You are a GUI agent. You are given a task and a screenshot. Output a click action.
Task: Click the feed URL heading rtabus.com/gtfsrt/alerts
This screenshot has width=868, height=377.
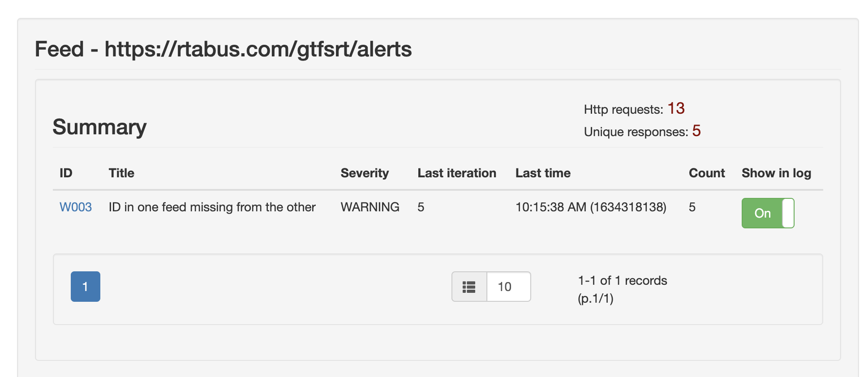(224, 49)
